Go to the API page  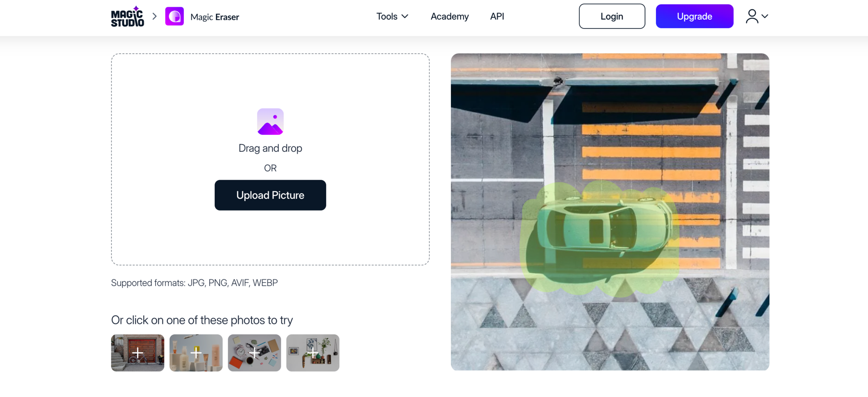point(497,16)
